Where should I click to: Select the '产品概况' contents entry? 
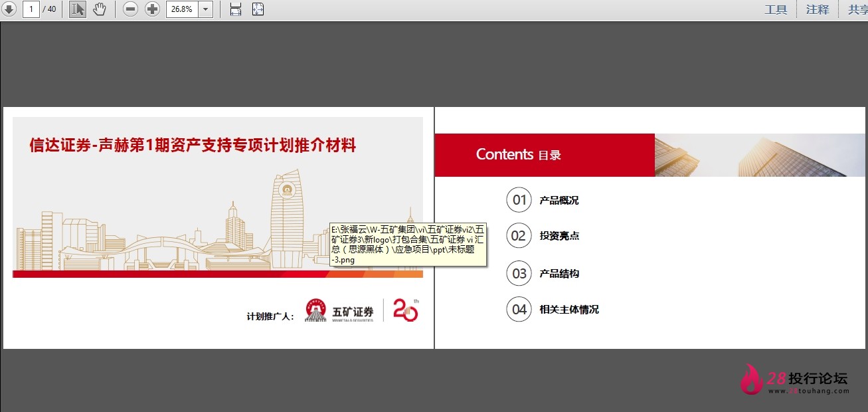click(559, 200)
